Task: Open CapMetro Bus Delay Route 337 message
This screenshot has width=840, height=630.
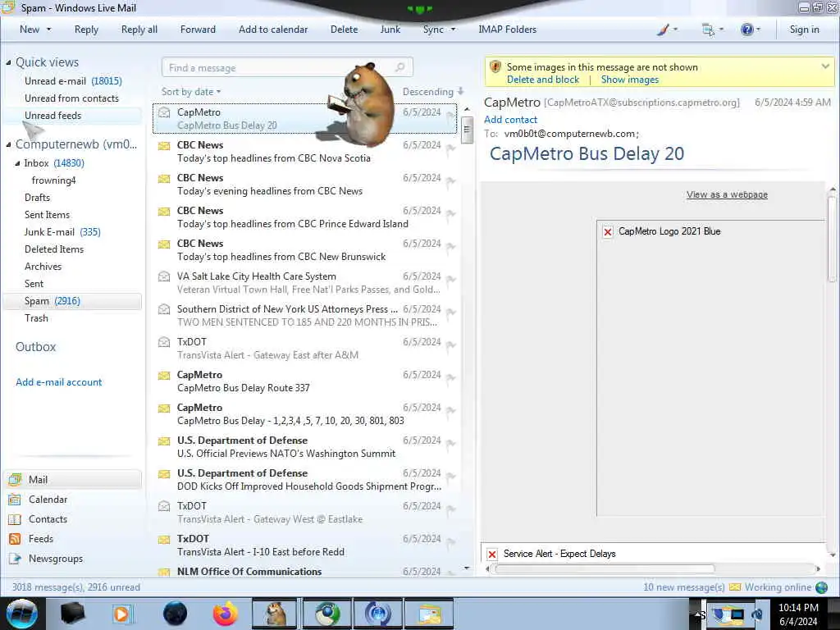Action: tap(305, 381)
